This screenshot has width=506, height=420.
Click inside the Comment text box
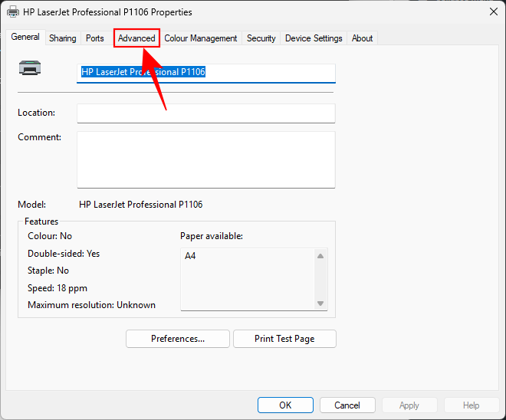pos(205,159)
